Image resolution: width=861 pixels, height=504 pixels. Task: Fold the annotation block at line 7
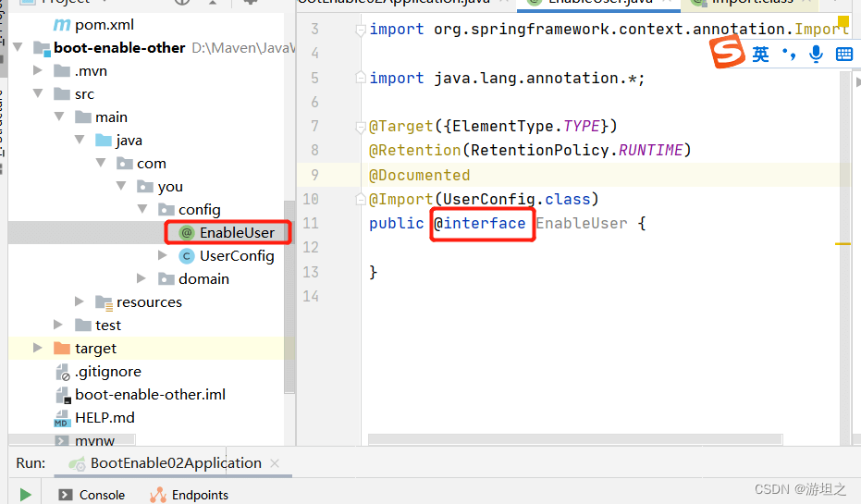(361, 127)
